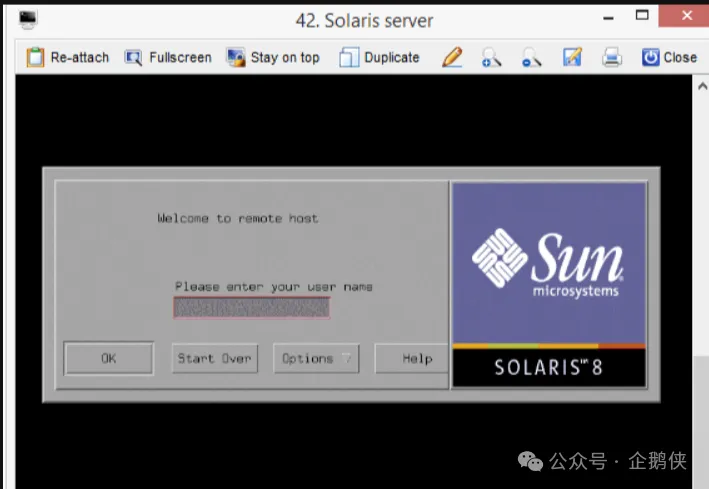Click the scrollbar up arrow
The width and height of the screenshot is (709, 489).
click(702, 86)
